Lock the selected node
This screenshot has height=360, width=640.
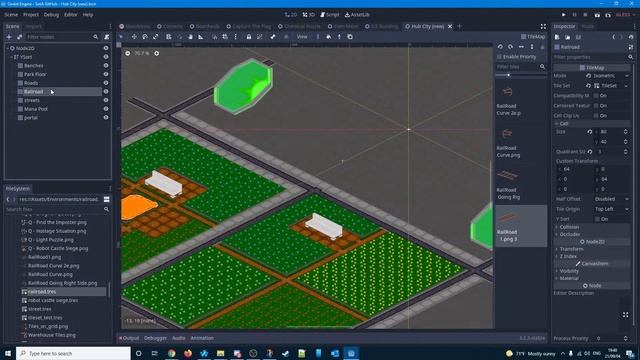(249, 37)
